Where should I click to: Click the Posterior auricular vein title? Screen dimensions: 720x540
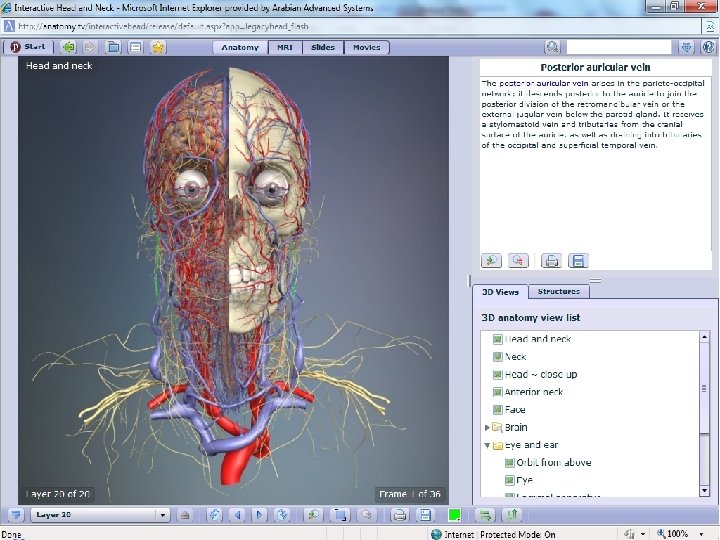click(595, 68)
